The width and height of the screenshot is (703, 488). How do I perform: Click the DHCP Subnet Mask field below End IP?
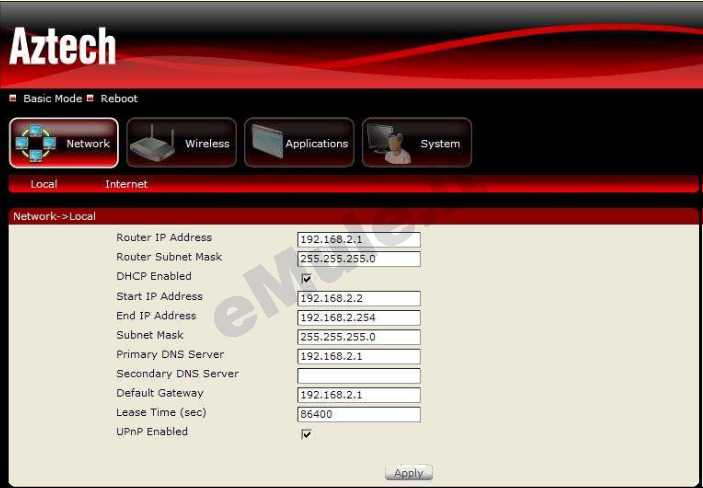(x=359, y=337)
